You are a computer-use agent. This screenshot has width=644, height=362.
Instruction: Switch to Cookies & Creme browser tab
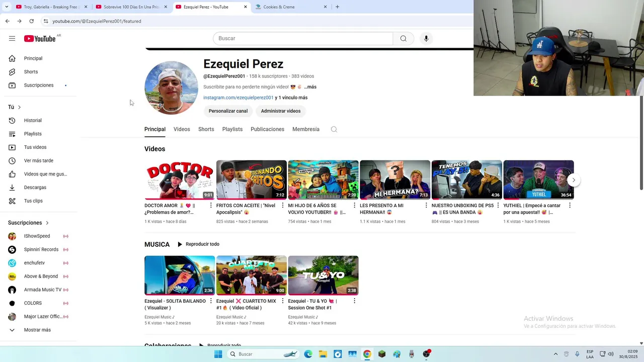290,7
